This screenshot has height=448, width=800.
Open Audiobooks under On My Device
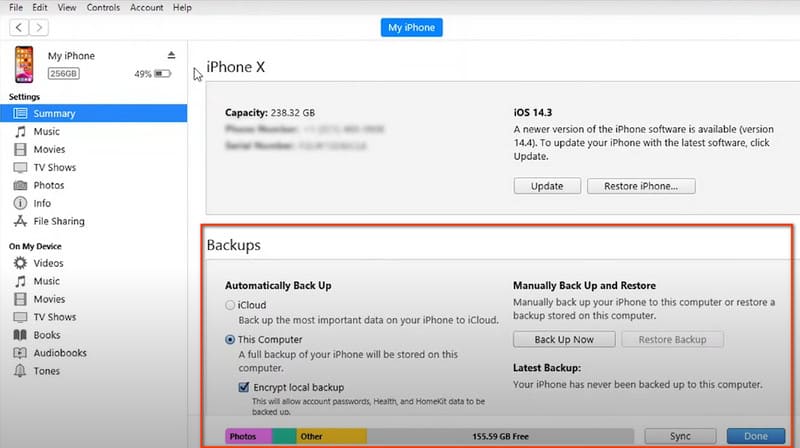58,354
